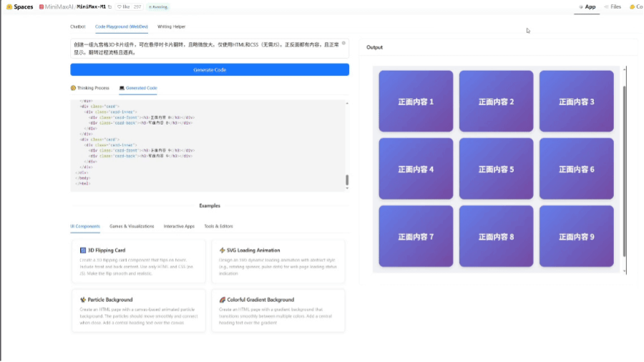Select the Code Playground (WebDev) tab
The image size is (644, 362).
coord(121,26)
